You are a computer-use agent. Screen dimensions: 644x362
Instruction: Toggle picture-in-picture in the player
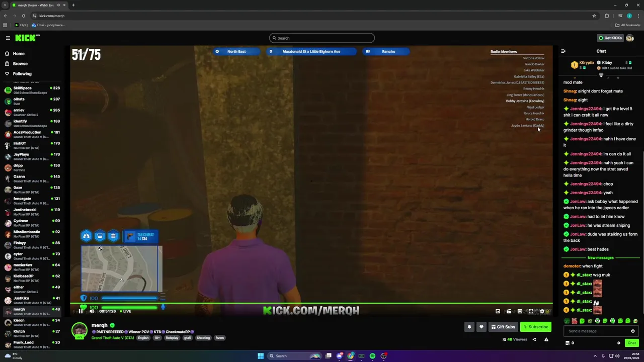(498, 311)
